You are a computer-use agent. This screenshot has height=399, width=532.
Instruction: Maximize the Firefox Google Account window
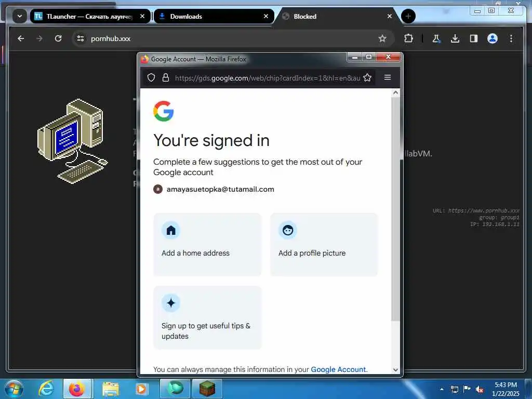pos(369,57)
